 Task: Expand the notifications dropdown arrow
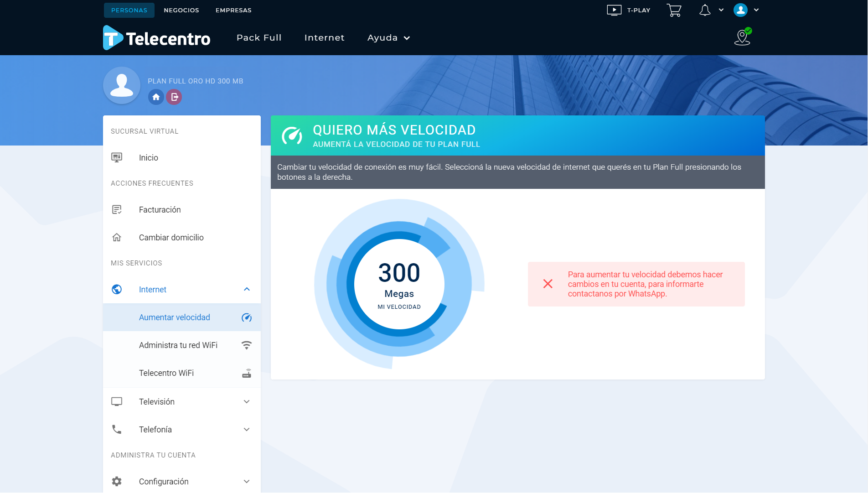coord(721,10)
